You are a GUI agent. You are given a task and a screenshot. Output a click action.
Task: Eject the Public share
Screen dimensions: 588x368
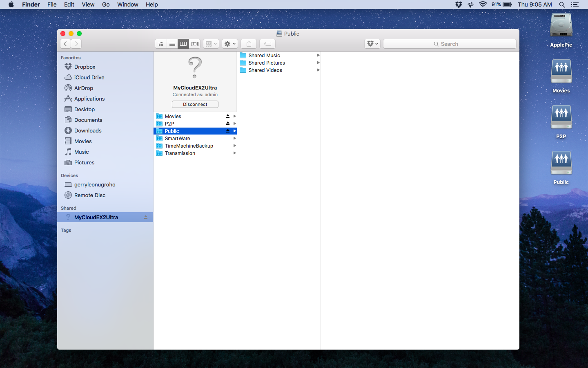click(x=228, y=131)
